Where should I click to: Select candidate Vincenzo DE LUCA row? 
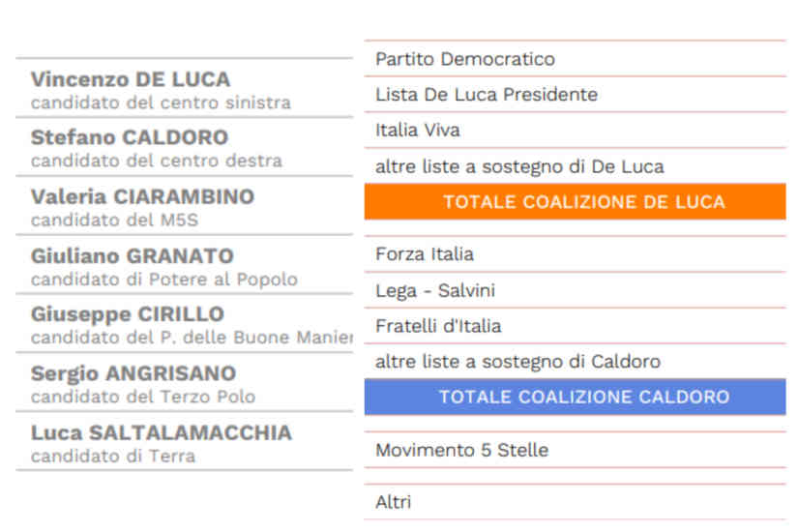point(184,88)
